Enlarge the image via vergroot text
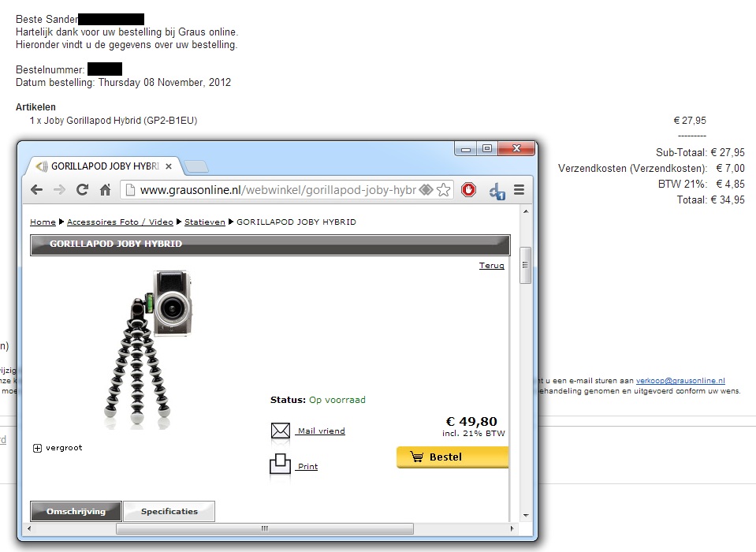756x552 pixels. [x=64, y=448]
